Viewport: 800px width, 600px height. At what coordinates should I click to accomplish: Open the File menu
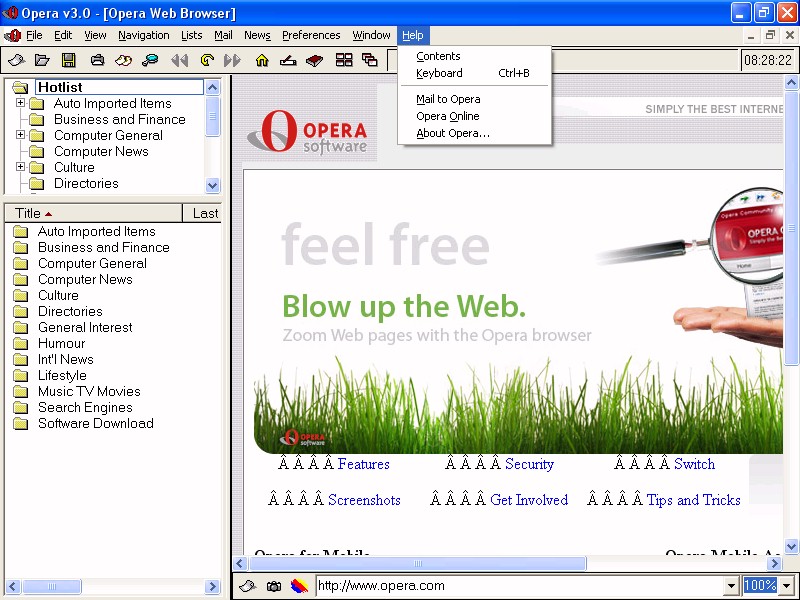34,35
